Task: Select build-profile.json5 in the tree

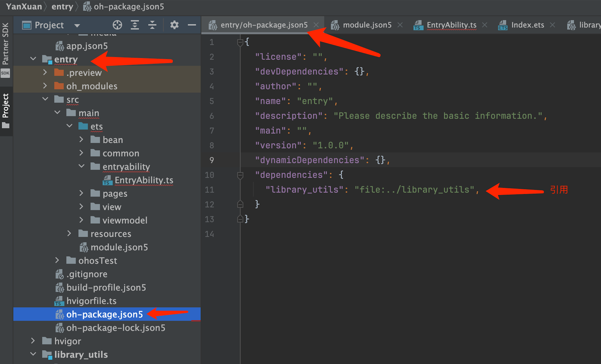Action: tap(106, 288)
